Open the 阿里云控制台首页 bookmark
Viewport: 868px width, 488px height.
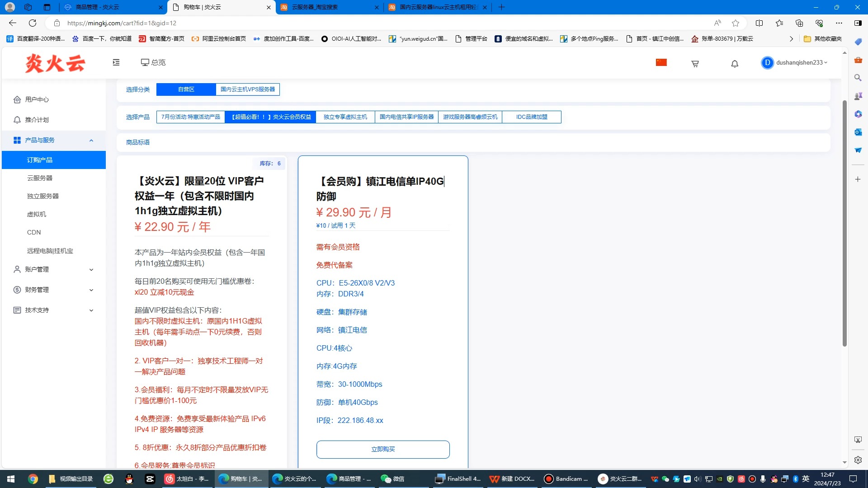pyautogui.click(x=219, y=39)
